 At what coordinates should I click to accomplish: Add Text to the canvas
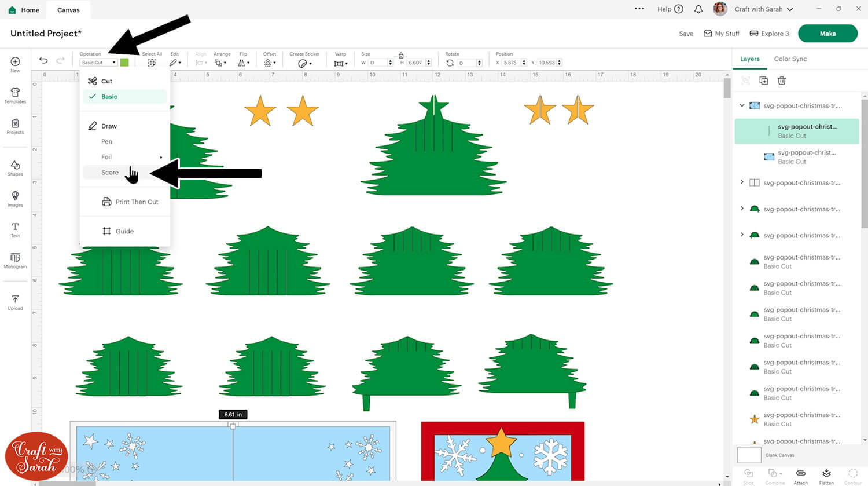click(15, 230)
